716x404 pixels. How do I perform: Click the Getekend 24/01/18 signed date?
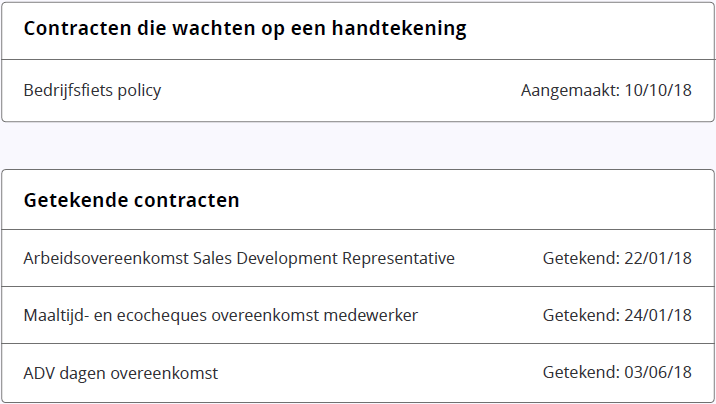pos(617,315)
